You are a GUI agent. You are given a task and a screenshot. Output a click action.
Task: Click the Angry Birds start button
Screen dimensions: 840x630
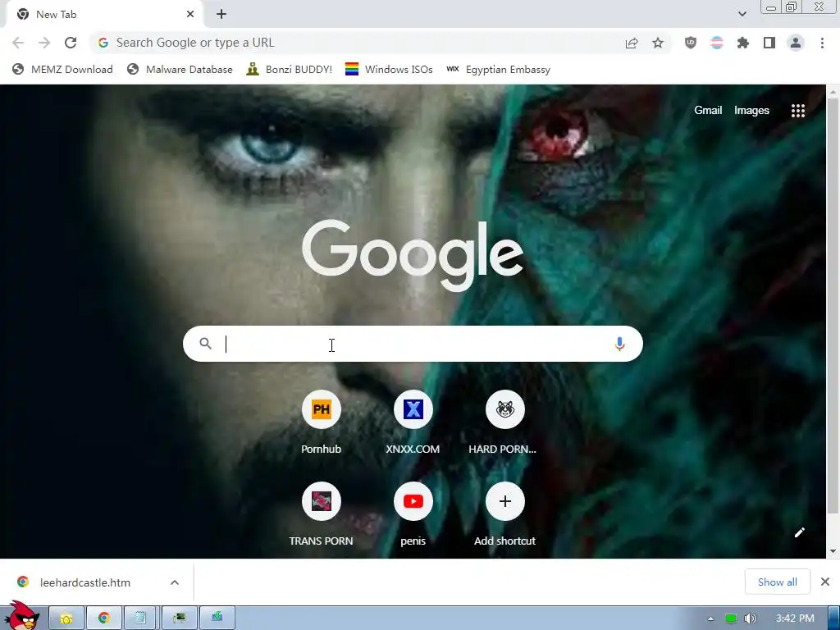22,617
